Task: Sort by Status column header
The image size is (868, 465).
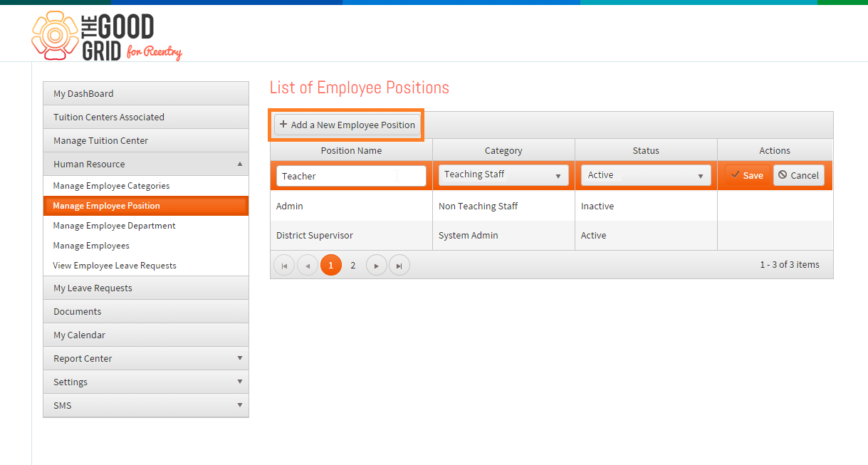Action: [646, 150]
